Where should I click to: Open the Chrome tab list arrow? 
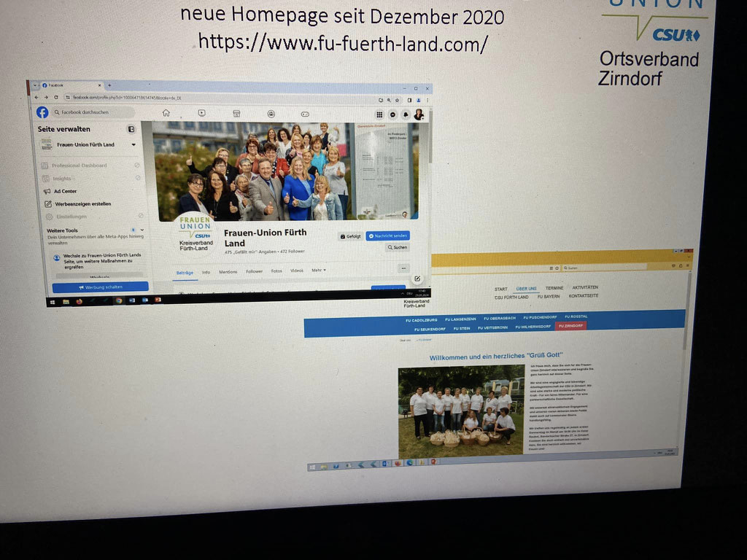[x=35, y=85]
